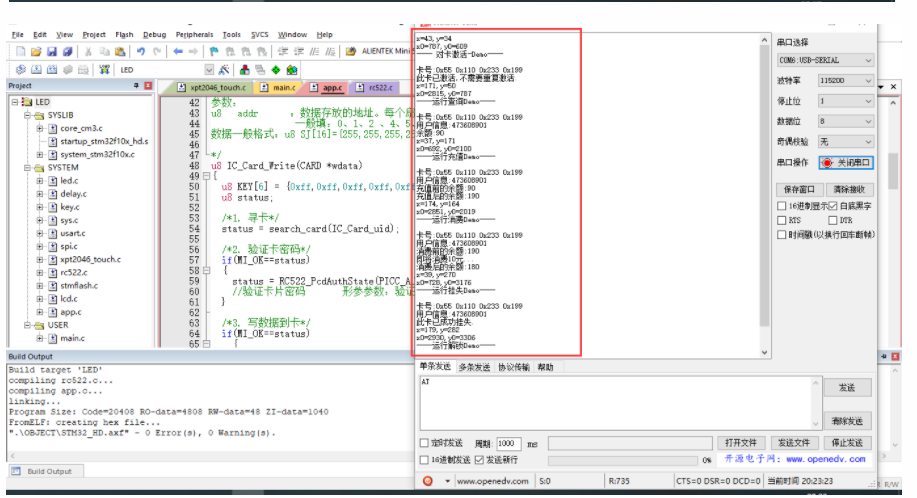
Task: Collapse the USER group in project tree
Action: [x=27, y=325]
